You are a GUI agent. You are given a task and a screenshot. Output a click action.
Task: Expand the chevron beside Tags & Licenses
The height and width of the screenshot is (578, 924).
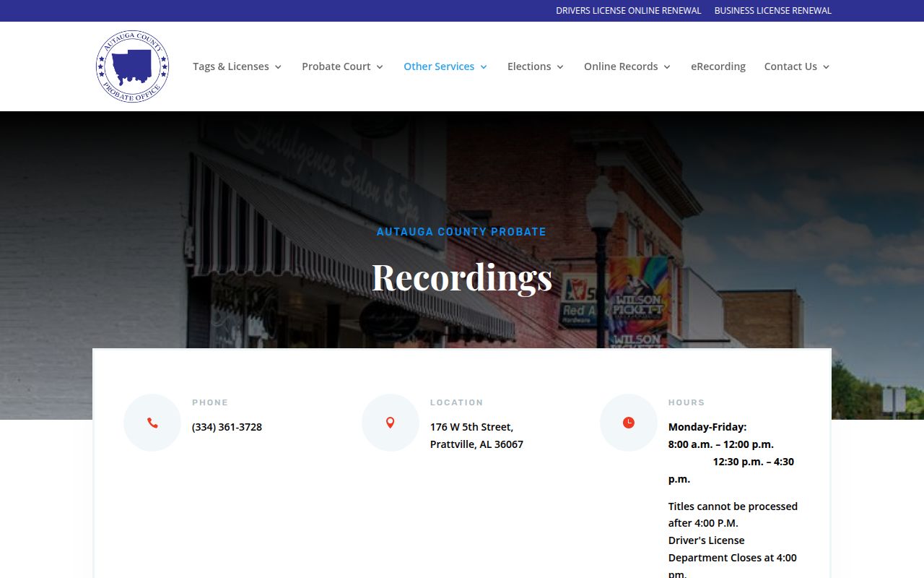[278, 67]
